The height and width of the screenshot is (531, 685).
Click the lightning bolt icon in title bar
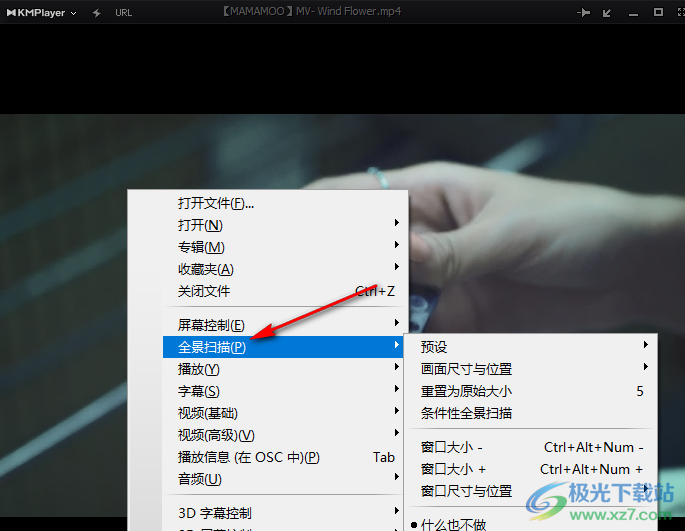click(97, 13)
